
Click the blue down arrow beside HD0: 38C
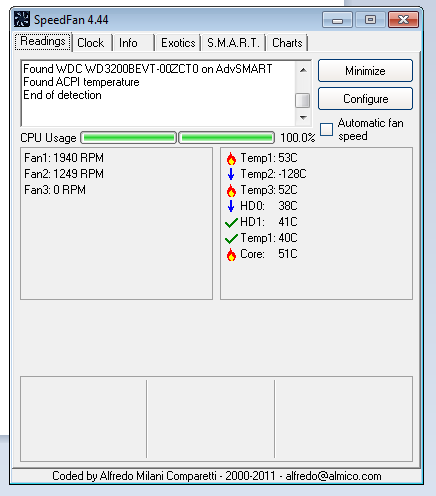231,206
